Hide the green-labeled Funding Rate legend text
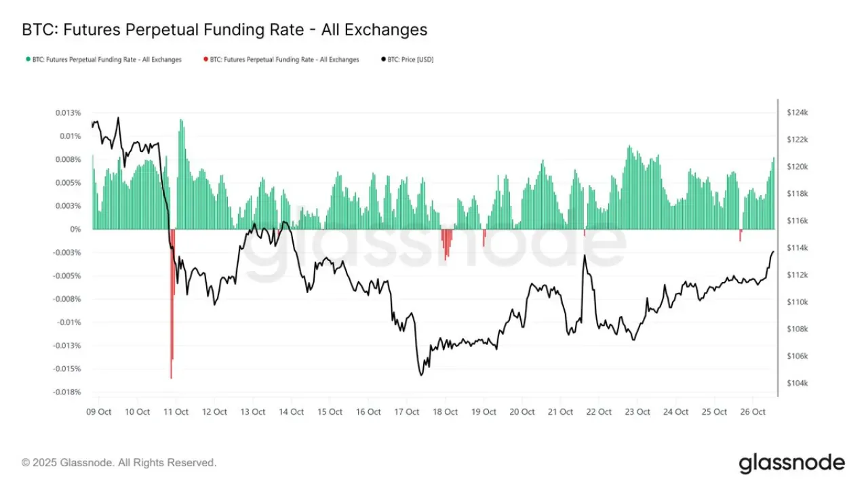Viewport: 868px width, 488px height. 107,60
